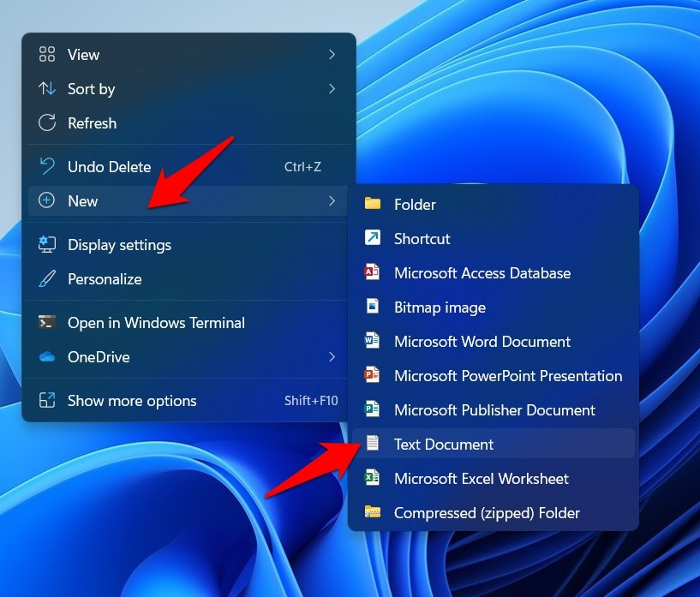Select Shortcut in the New submenu
This screenshot has width=700, height=597.
pos(494,238)
